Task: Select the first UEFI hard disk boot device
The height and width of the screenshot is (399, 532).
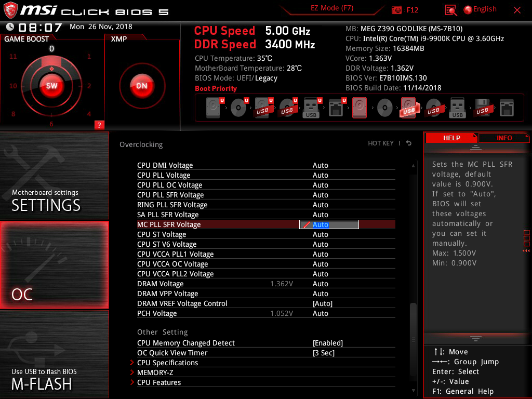Action: click(214, 108)
